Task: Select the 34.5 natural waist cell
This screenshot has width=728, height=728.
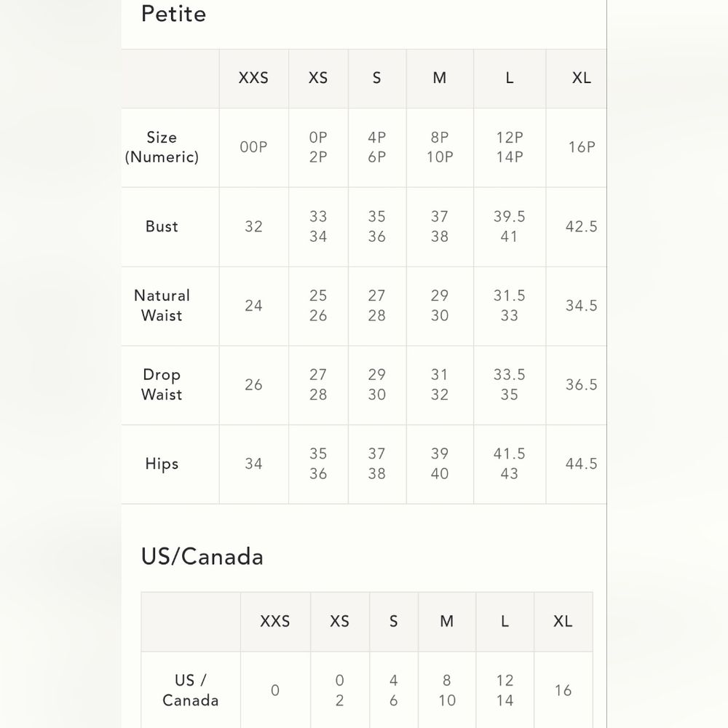Action: pyautogui.click(x=581, y=306)
